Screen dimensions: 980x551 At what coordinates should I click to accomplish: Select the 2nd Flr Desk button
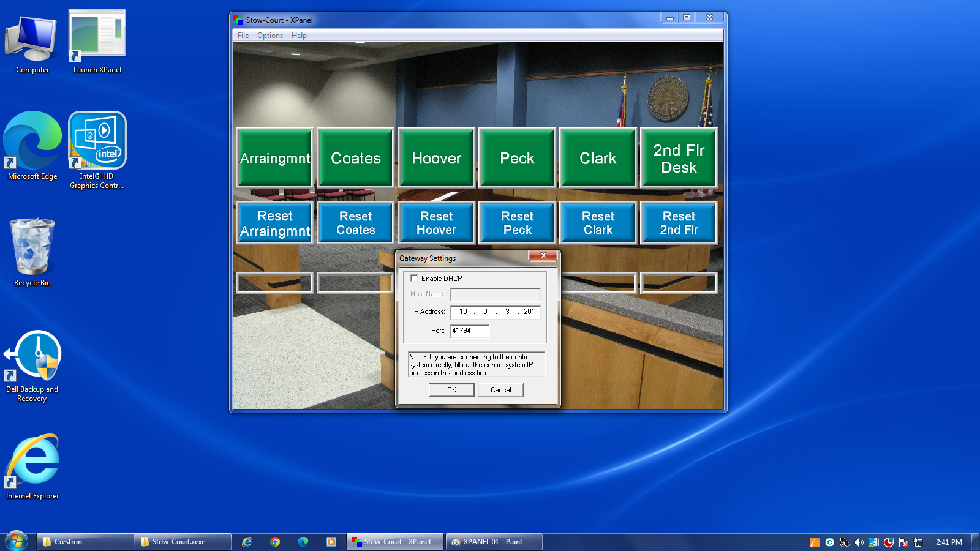pos(679,158)
